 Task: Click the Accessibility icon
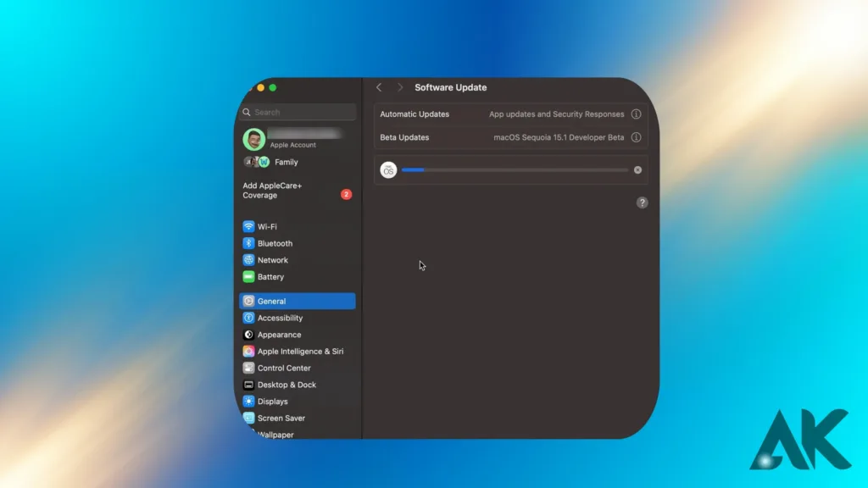[248, 318]
